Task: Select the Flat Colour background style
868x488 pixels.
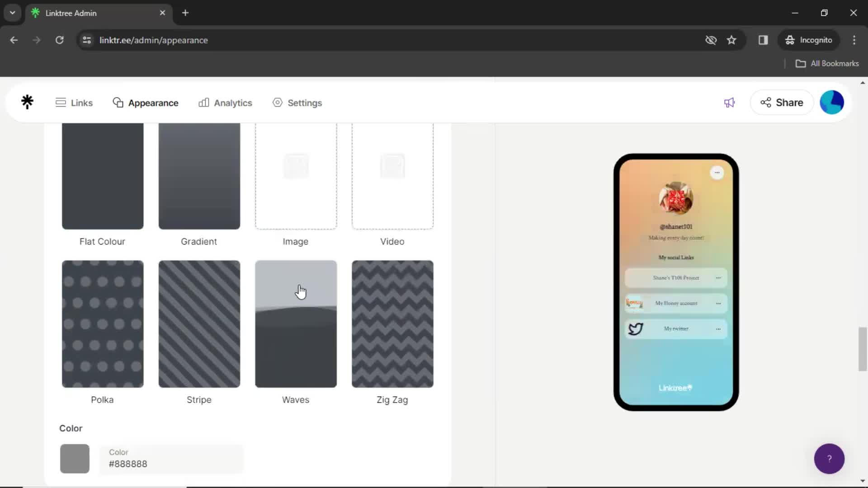Action: pyautogui.click(x=103, y=176)
